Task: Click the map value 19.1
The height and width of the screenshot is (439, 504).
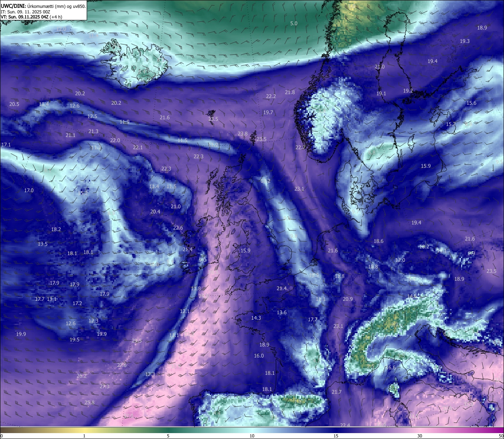Action: pos(381,93)
